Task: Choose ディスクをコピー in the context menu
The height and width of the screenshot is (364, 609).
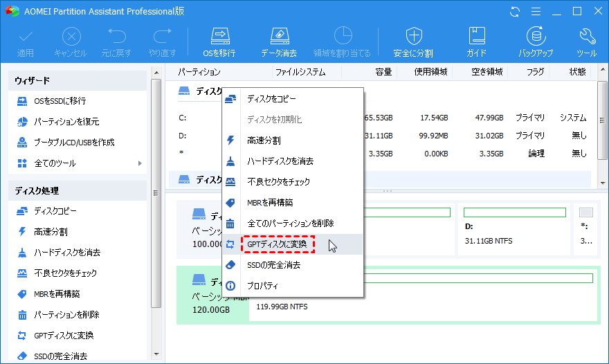Action: click(293, 99)
